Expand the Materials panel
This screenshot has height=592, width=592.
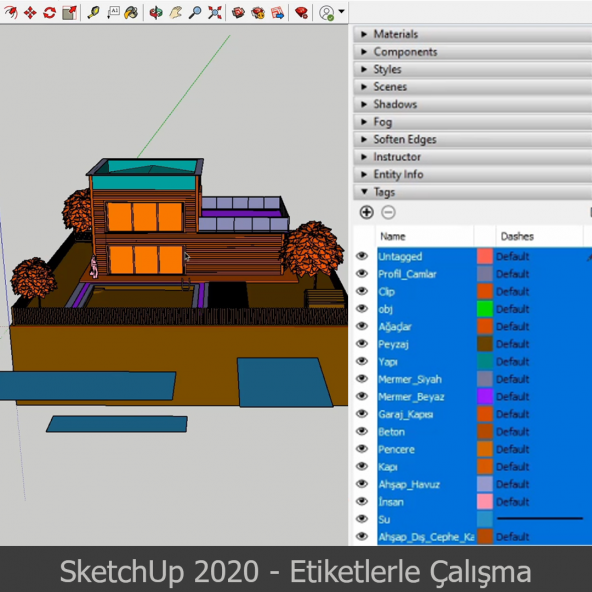[473, 34]
